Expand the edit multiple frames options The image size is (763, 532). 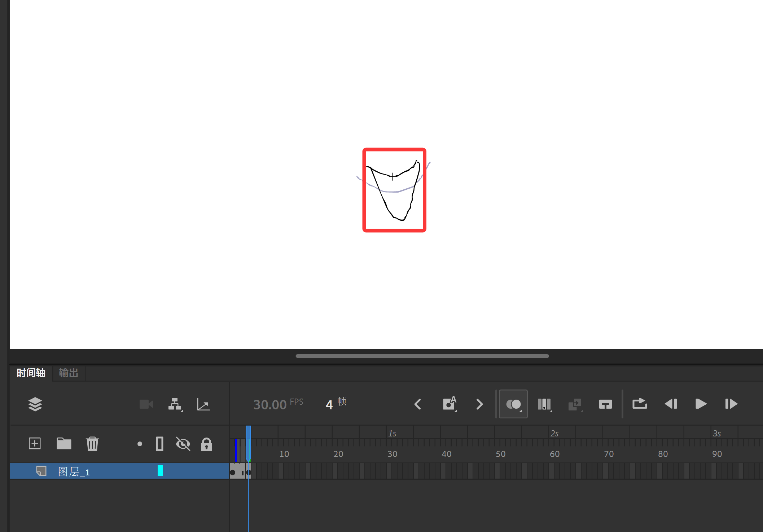tap(544, 404)
